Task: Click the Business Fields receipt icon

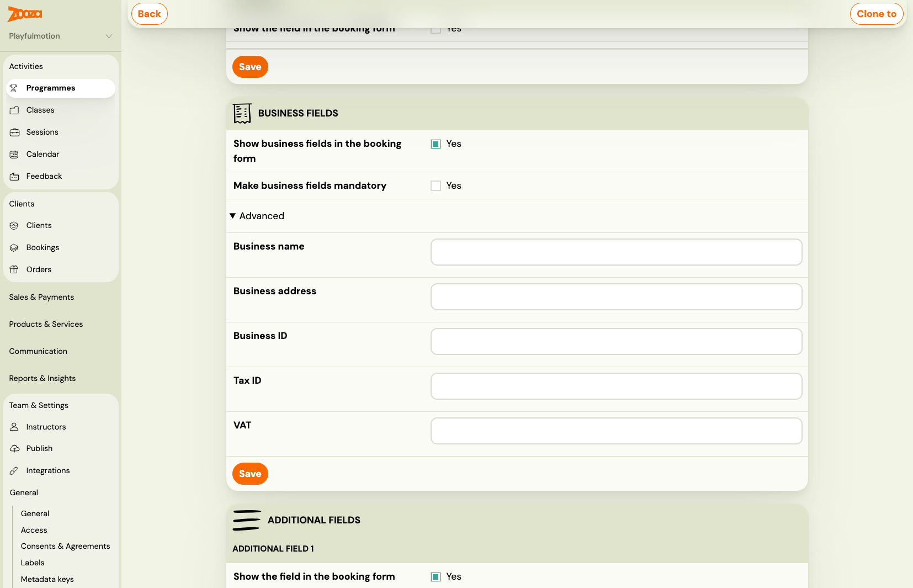Action: (x=242, y=113)
